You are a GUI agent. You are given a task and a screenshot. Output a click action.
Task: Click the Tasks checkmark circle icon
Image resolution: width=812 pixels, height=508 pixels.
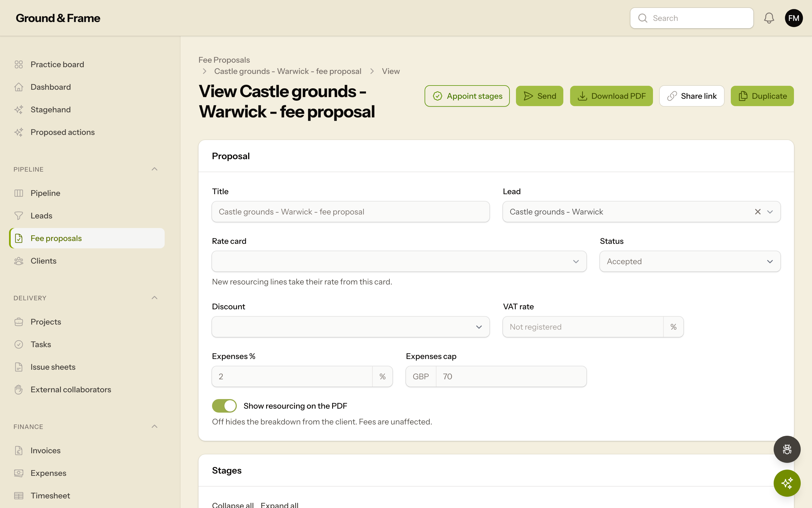pyautogui.click(x=19, y=344)
